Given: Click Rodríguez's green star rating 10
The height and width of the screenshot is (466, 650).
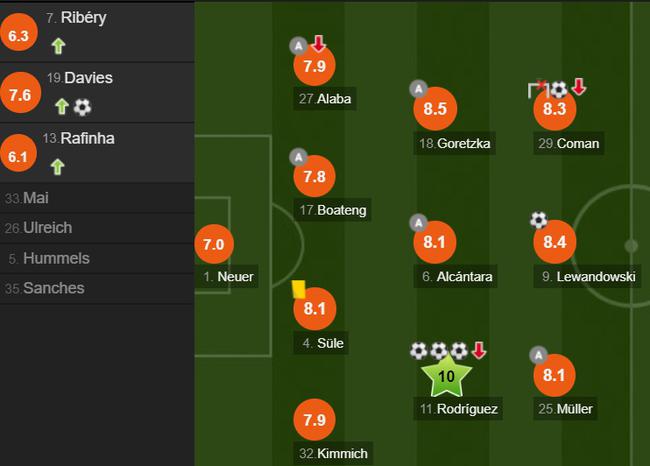Looking at the screenshot, I should tap(446, 377).
